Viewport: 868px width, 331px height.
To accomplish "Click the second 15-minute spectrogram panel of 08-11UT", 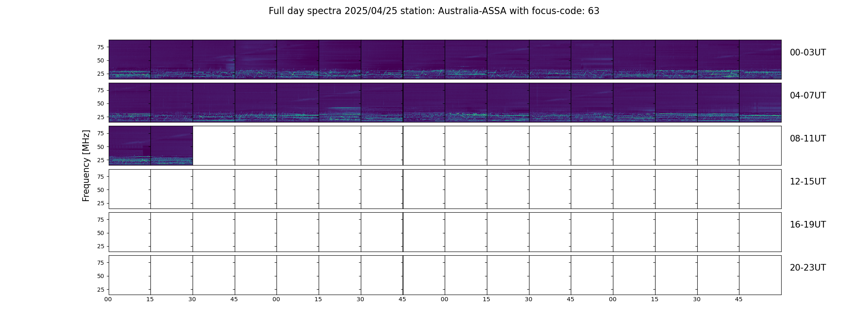I will point(172,146).
